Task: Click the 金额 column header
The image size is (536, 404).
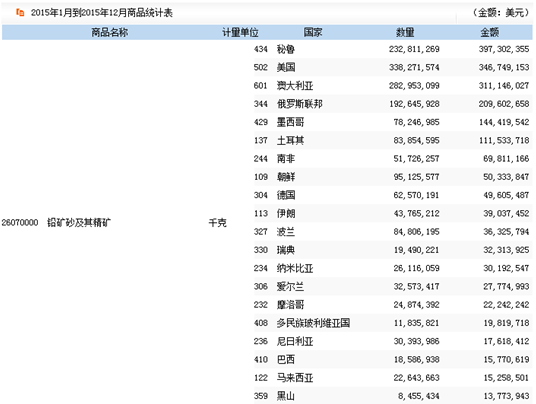Action: pos(490,32)
